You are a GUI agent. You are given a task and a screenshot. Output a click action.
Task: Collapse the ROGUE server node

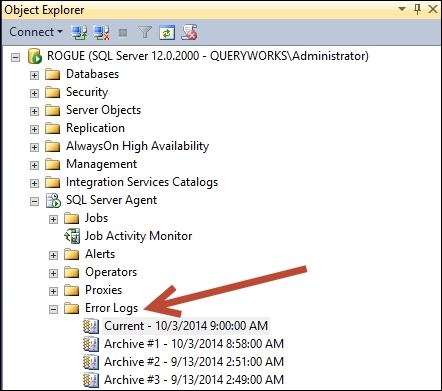coord(15,57)
